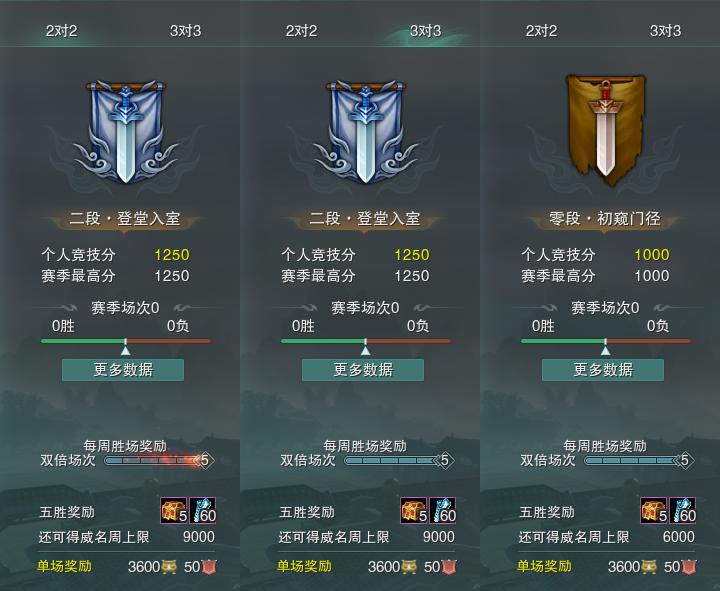Select highlighted 3对3 tab in middle panel
Viewport: 720px width, 591px height.
click(426, 31)
